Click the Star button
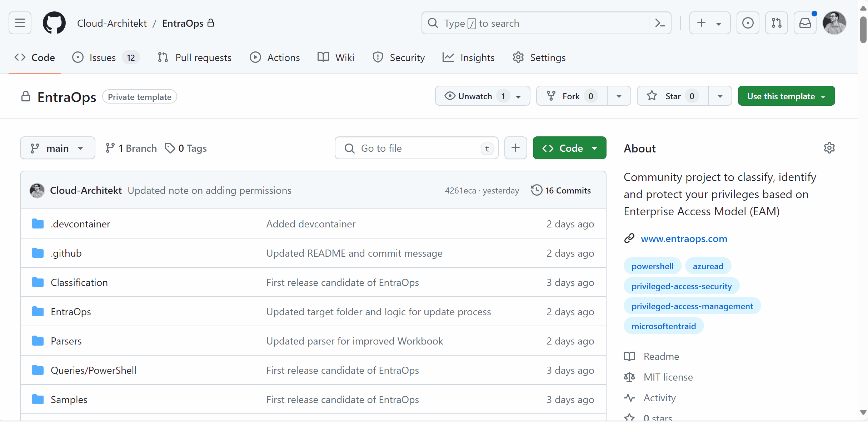The height and width of the screenshot is (422, 868). [x=673, y=96]
